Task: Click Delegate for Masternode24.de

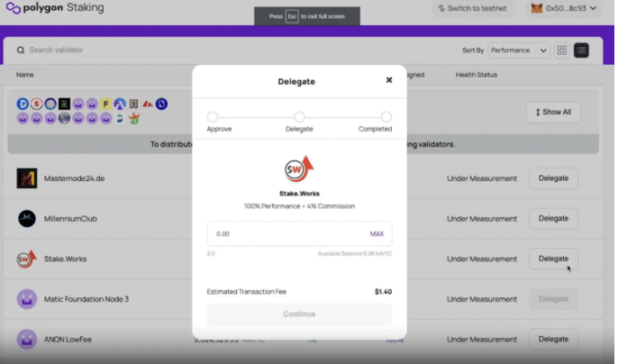Action: point(553,178)
